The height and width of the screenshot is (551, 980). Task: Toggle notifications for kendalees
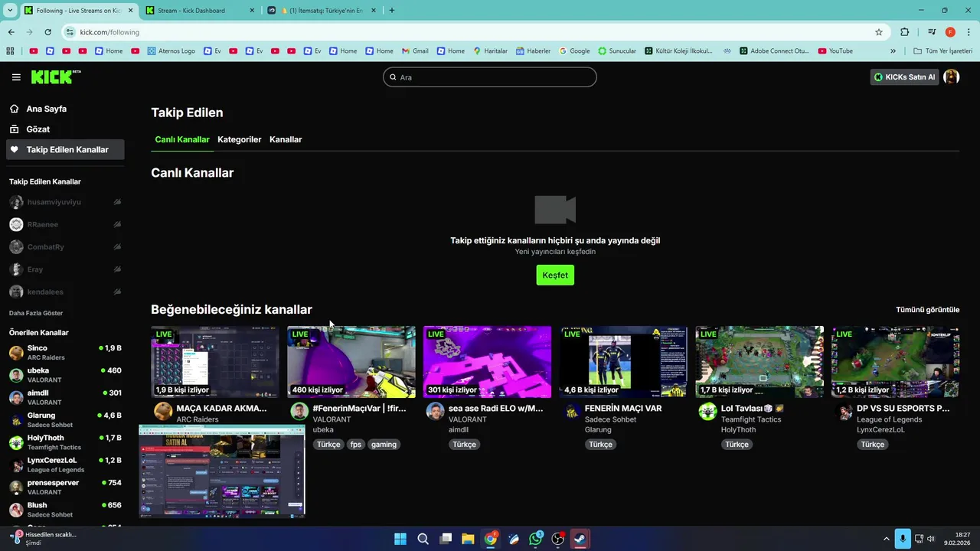click(x=117, y=292)
